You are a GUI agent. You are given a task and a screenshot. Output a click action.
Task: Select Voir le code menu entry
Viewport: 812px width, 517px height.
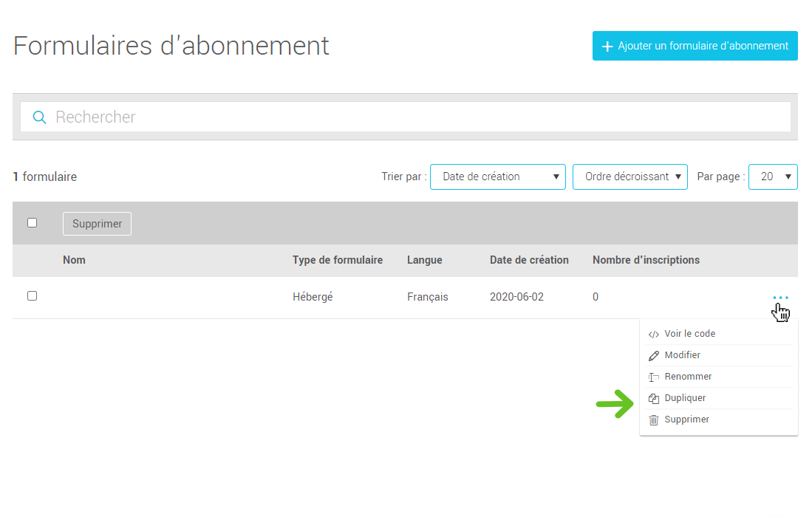(x=689, y=334)
